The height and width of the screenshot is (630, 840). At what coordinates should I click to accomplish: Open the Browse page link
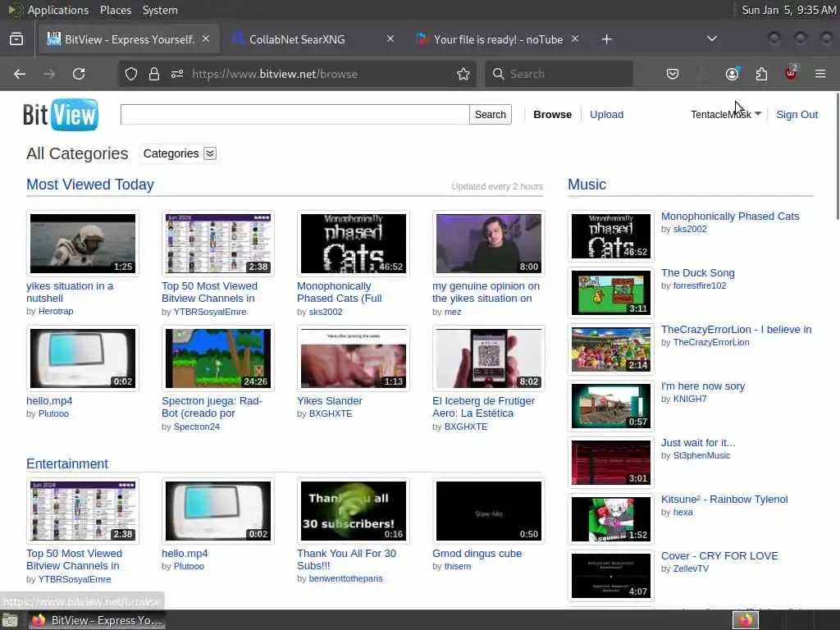click(552, 115)
